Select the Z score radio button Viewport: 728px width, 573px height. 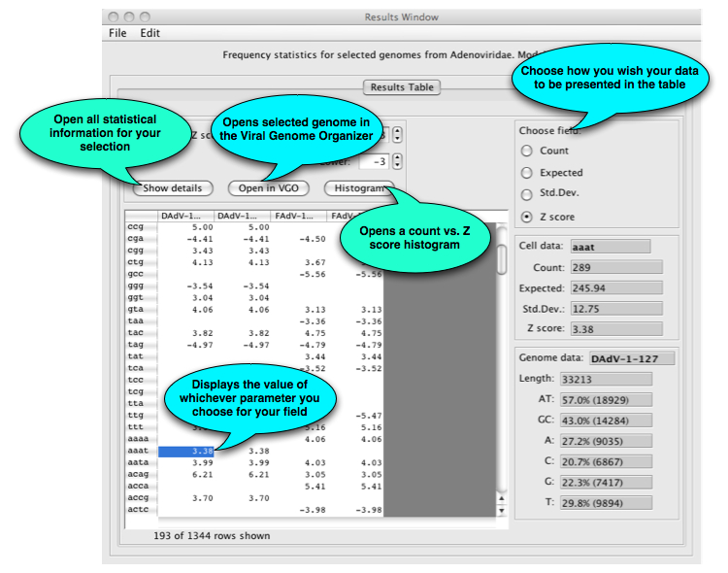click(526, 217)
